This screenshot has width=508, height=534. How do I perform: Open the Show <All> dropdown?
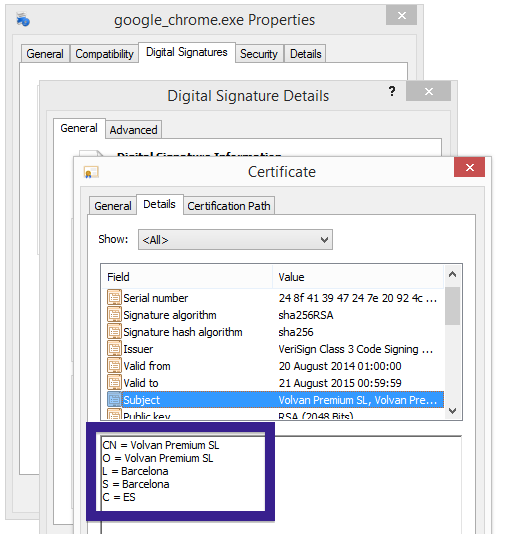(x=235, y=240)
